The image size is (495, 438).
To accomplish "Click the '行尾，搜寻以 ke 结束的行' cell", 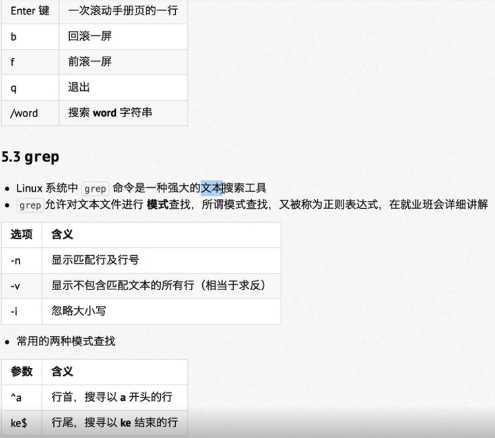I will [x=115, y=423].
